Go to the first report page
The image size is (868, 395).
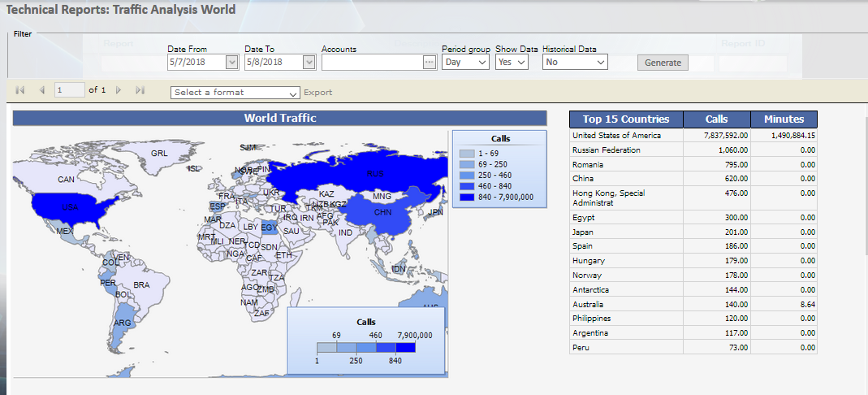point(20,90)
